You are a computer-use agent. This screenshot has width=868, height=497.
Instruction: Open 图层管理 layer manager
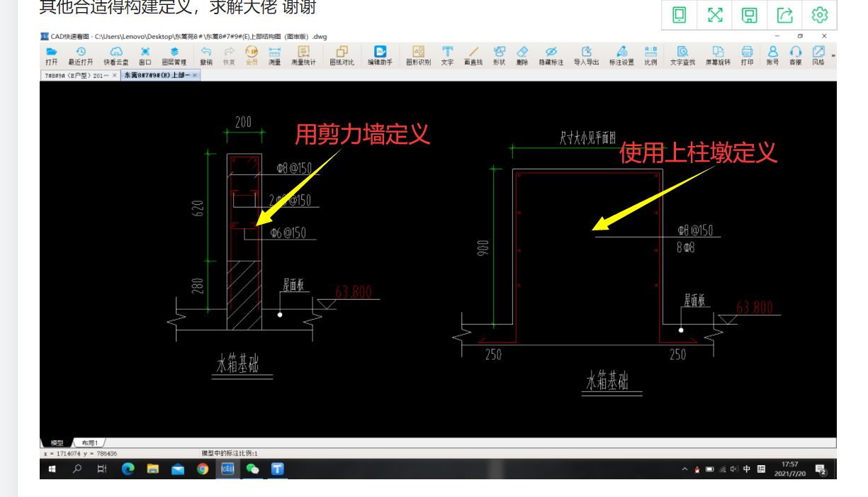(174, 55)
